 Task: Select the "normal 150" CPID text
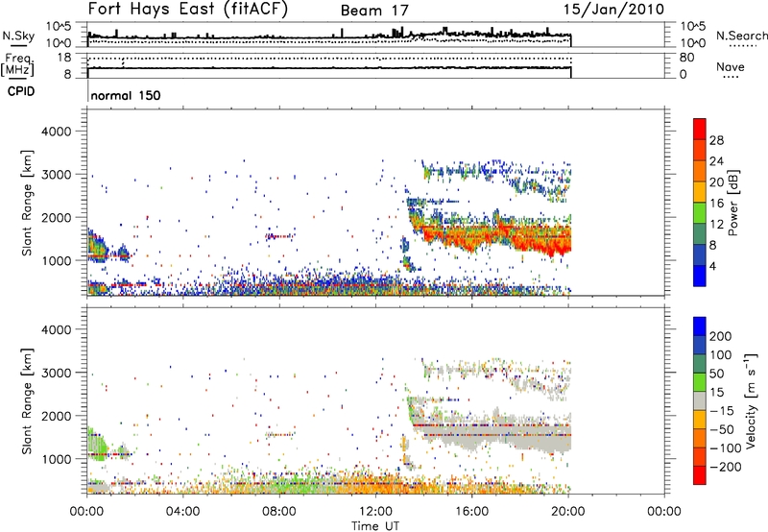126,95
